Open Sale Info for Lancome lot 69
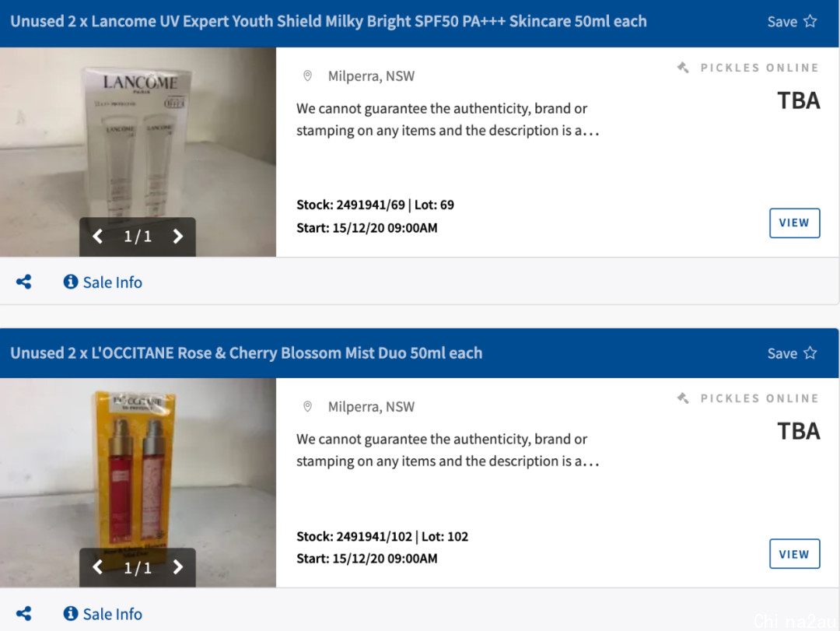The width and height of the screenshot is (840, 631). (x=103, y=282)
